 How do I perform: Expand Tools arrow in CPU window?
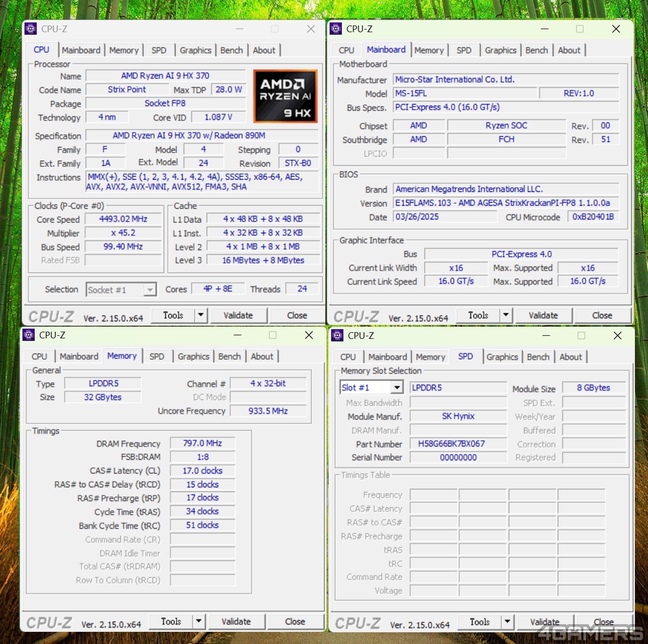[201, 315]
